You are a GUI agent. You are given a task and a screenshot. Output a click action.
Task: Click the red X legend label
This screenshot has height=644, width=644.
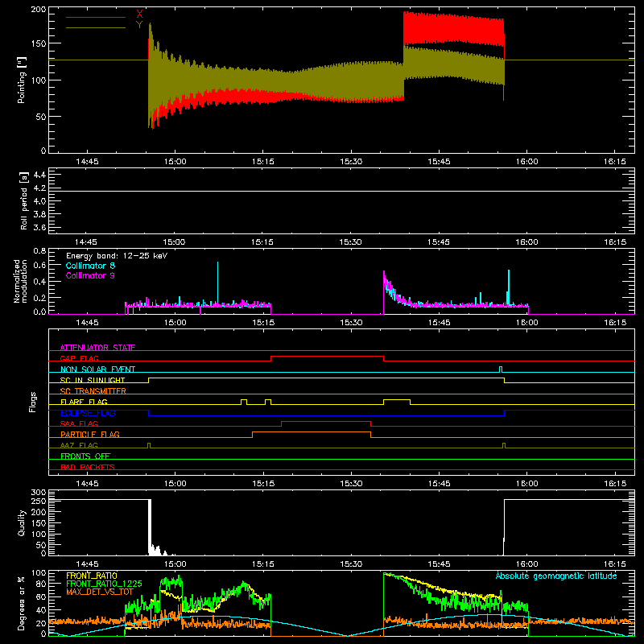139,14
